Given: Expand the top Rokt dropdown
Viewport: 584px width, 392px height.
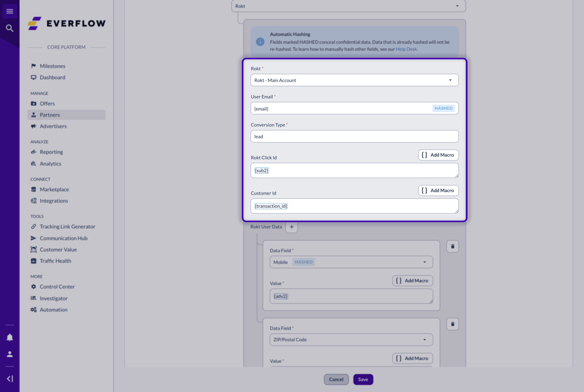Looking at the screenshot, I should (x=349, y=6).
